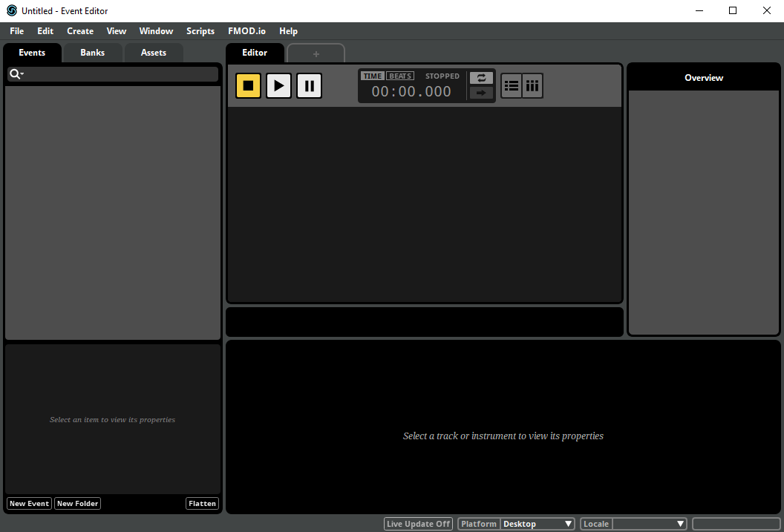Toggle Live Update Off button

(419, 524)
